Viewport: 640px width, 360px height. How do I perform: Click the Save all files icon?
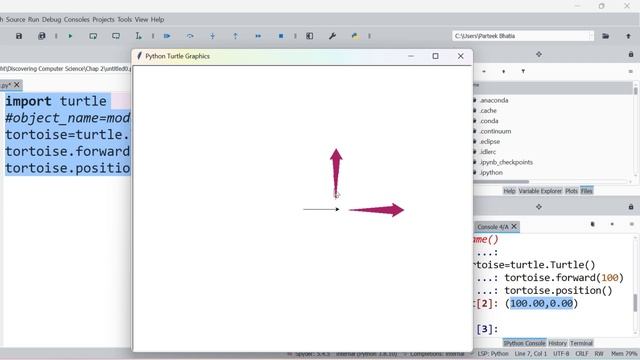(x=42, y=36)
